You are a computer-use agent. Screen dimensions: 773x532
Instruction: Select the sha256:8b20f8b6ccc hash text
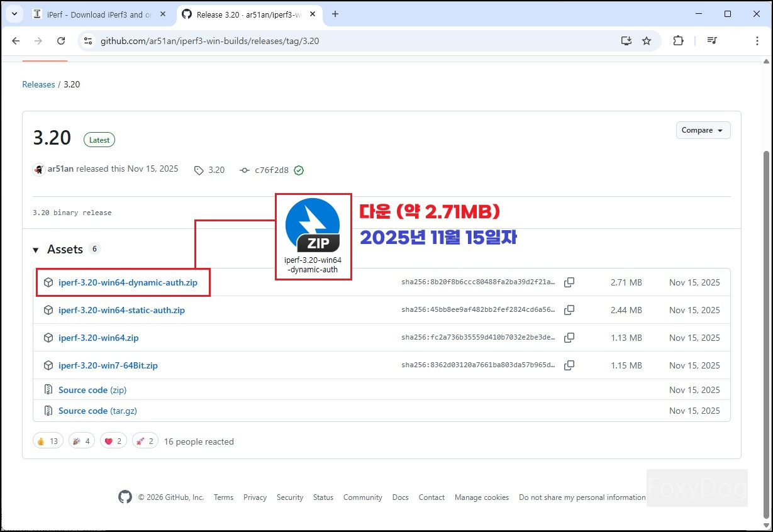479,282
